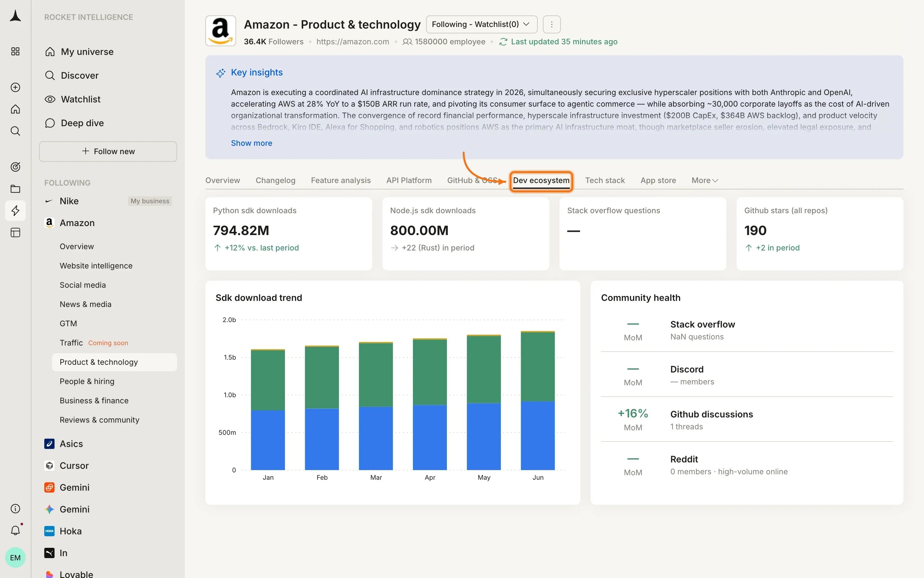Click the target icon in left rail
This screenshot has width=924, height=578.
point(15,167)
